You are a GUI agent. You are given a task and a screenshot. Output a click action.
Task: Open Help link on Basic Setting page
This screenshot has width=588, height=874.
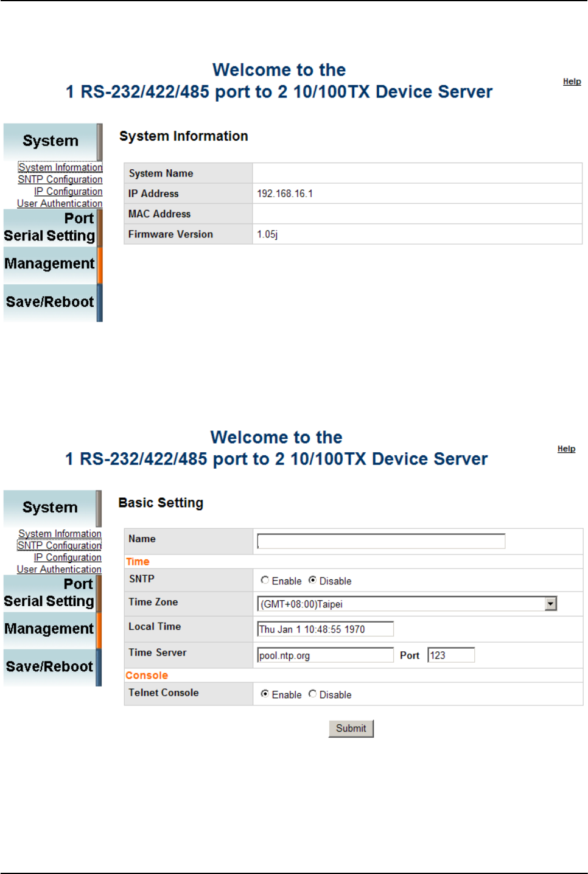566,449
